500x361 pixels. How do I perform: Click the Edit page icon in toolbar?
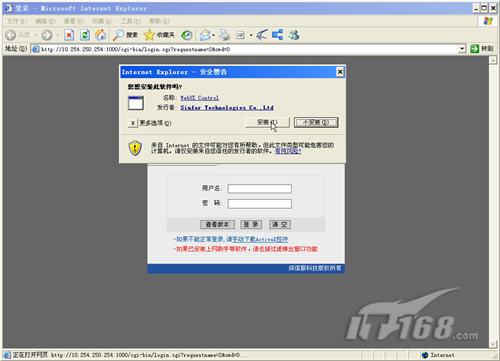pyautogui.click(x=240, y=35)
